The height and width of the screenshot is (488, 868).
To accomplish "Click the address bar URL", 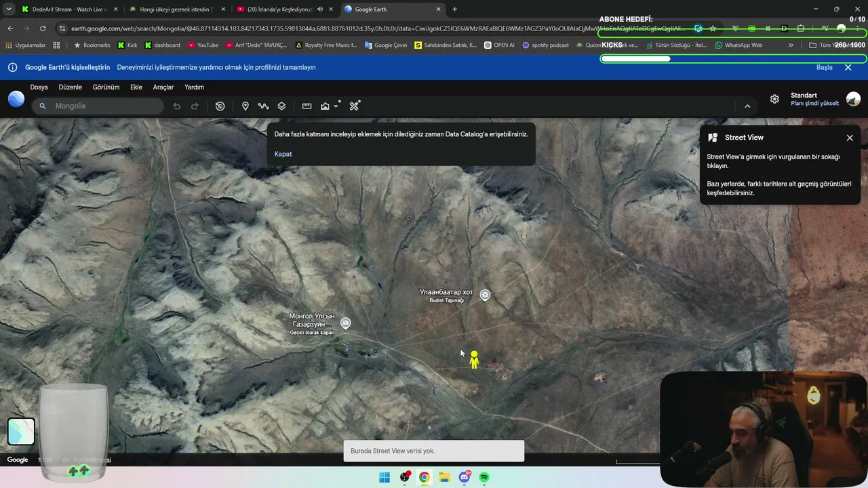I will [x=378, y=28].
